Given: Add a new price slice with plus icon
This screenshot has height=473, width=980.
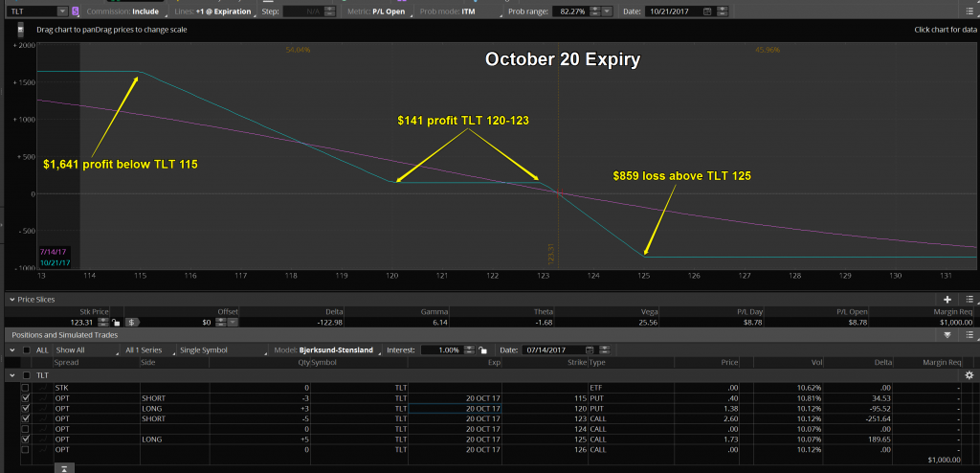Looking at the screenshot, I should 947,300.
